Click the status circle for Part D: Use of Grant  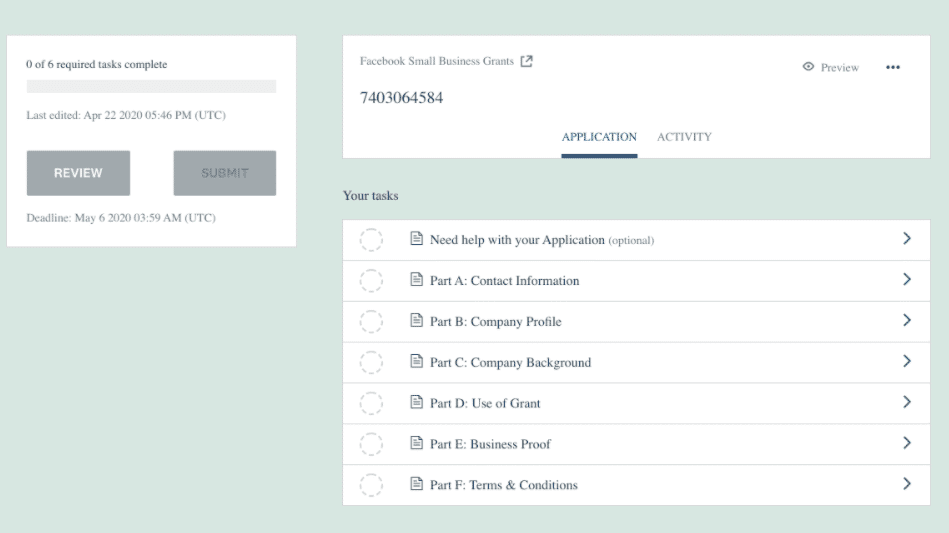[371, 403]
